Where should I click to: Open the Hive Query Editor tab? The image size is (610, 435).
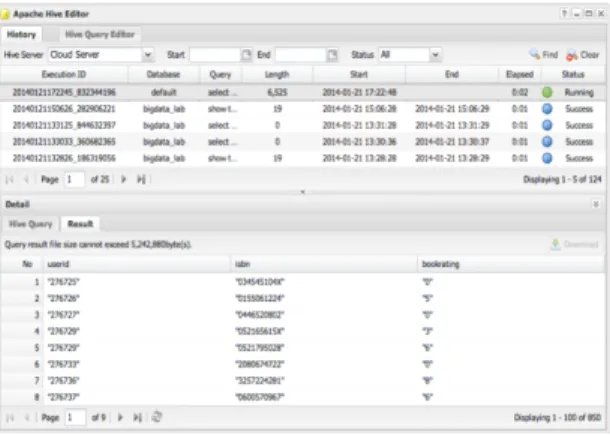[100, 35]
